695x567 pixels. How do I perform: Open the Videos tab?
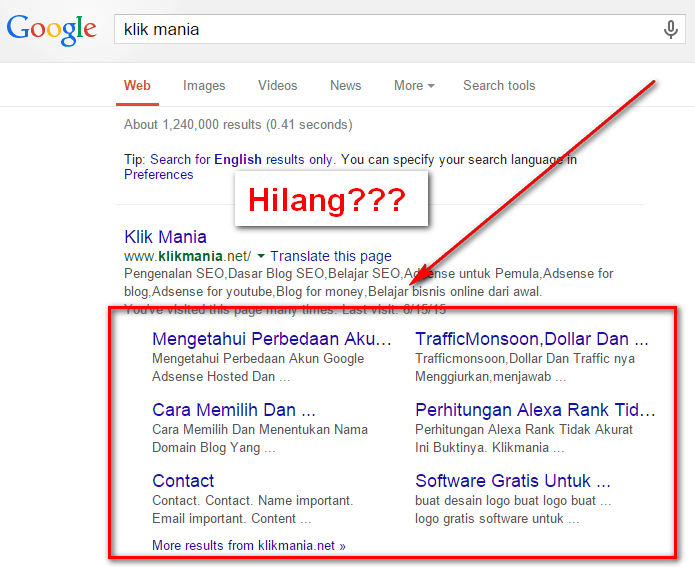(277, 86)
